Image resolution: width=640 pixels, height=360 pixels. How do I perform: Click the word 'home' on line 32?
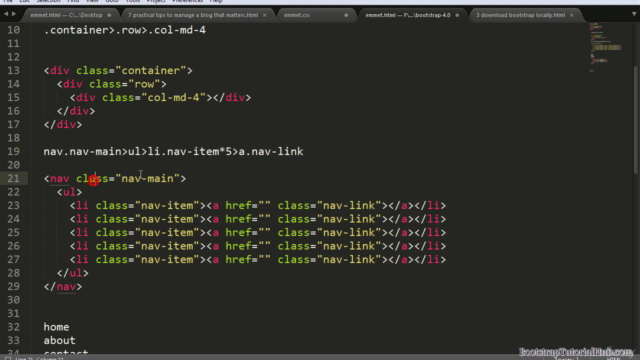coord(56,327)
